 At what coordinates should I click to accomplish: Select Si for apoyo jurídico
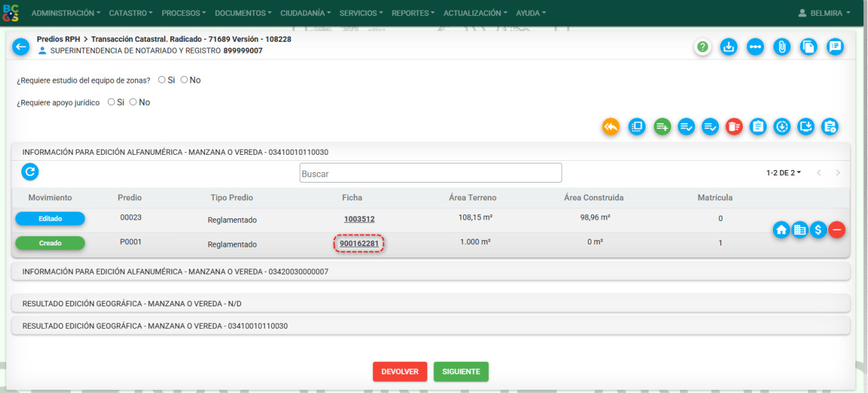pyautogui.click(x=111, y=102)
